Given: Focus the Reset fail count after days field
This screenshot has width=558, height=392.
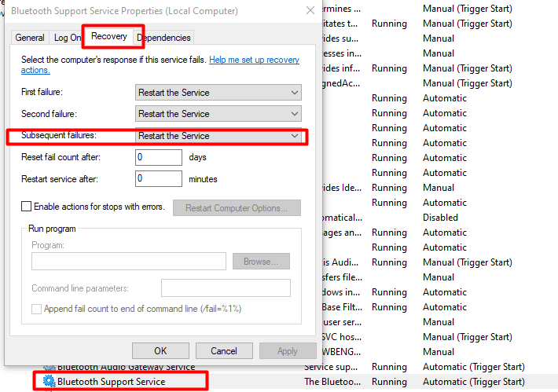Looking at the screenshot, I should point(158,157).
